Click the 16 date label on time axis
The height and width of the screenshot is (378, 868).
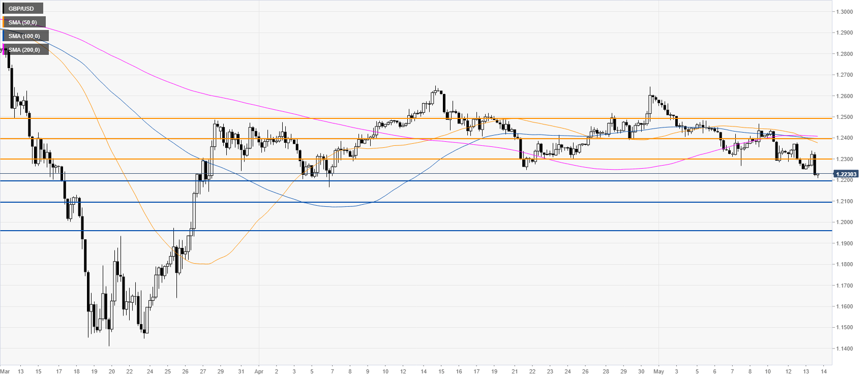pyautogui.click(x=459, y=371)
